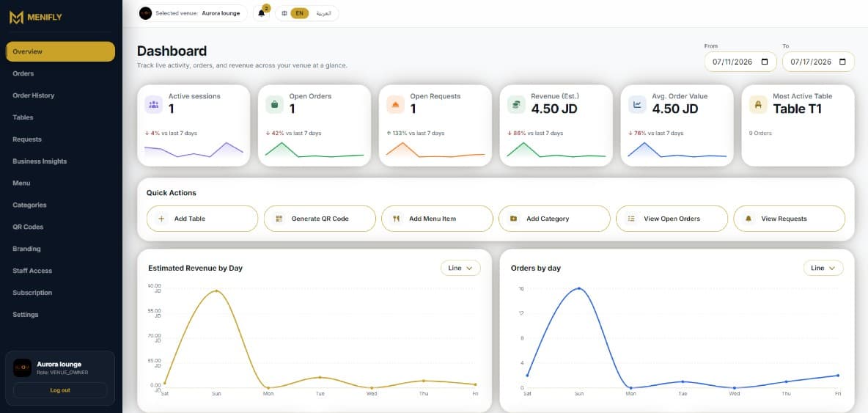Click the folder icon in Add Category
The width and height of the screenshot is (868, 413).
coord(514,219)
